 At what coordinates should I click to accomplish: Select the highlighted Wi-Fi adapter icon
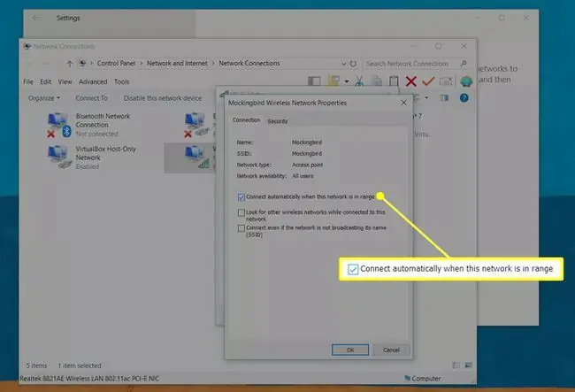tap(197, 158)
